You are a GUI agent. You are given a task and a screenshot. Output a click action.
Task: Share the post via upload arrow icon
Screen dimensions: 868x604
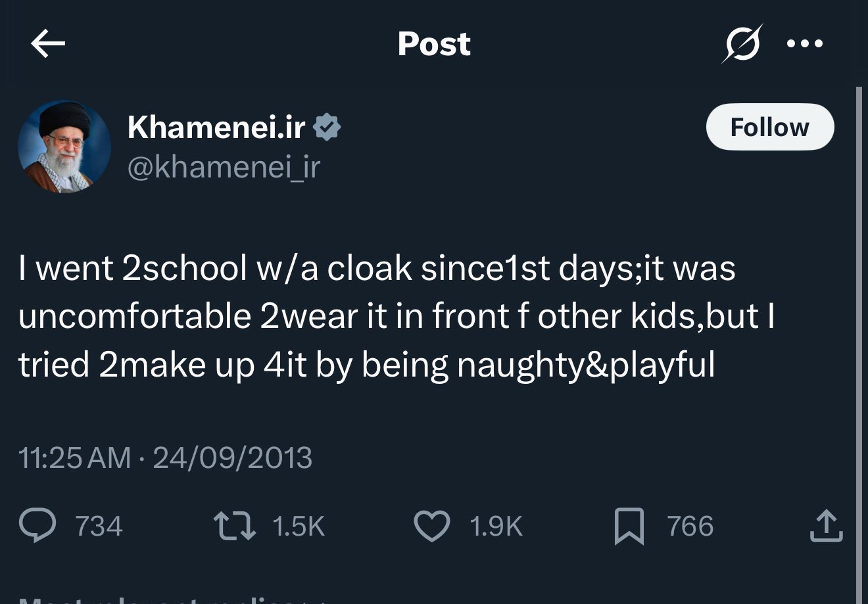(x=826, y=526)
